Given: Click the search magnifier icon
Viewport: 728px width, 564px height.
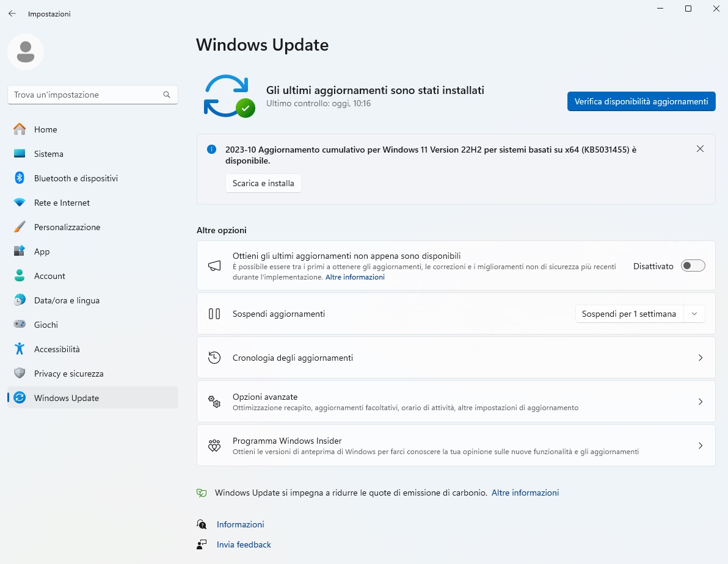Looking at the screenshot, I should [167, 95].
